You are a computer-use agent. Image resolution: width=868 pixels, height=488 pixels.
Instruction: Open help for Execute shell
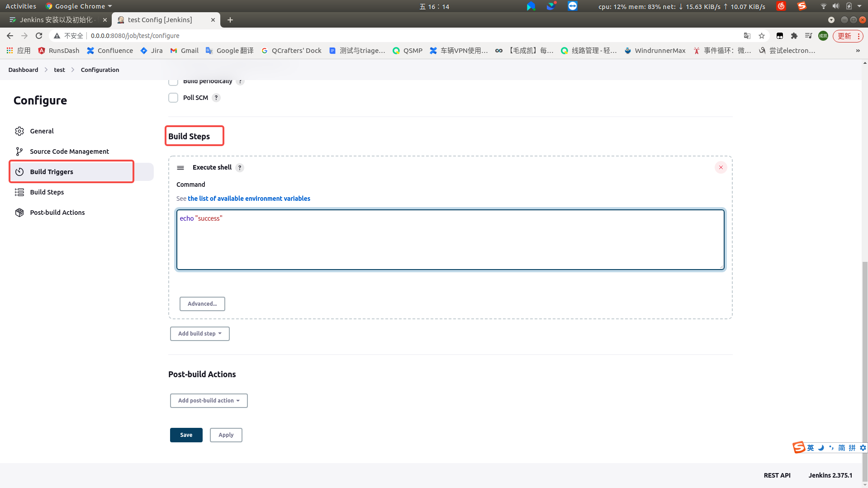pos(240,168)
